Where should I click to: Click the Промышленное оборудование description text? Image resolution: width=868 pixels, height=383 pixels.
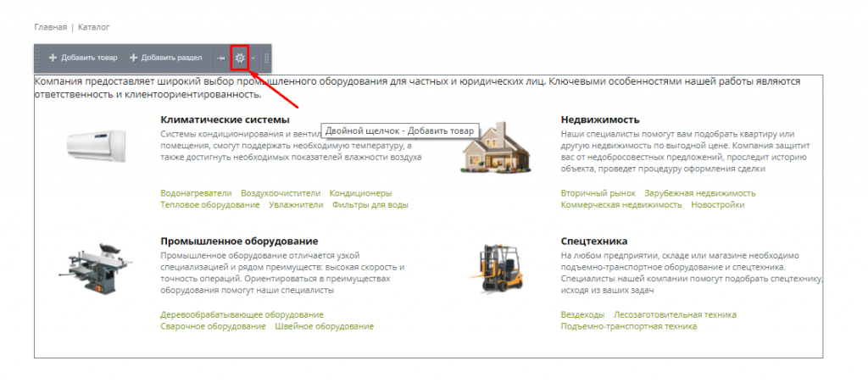point(282,273)
